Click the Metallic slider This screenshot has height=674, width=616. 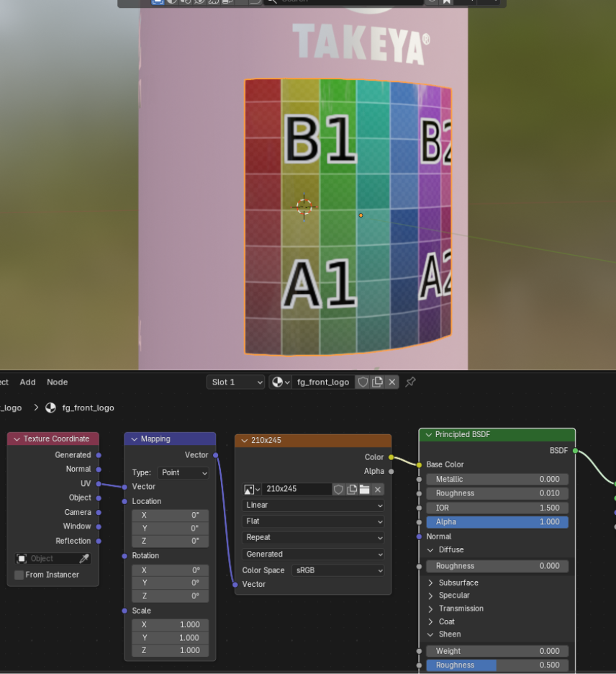[497, 480]
